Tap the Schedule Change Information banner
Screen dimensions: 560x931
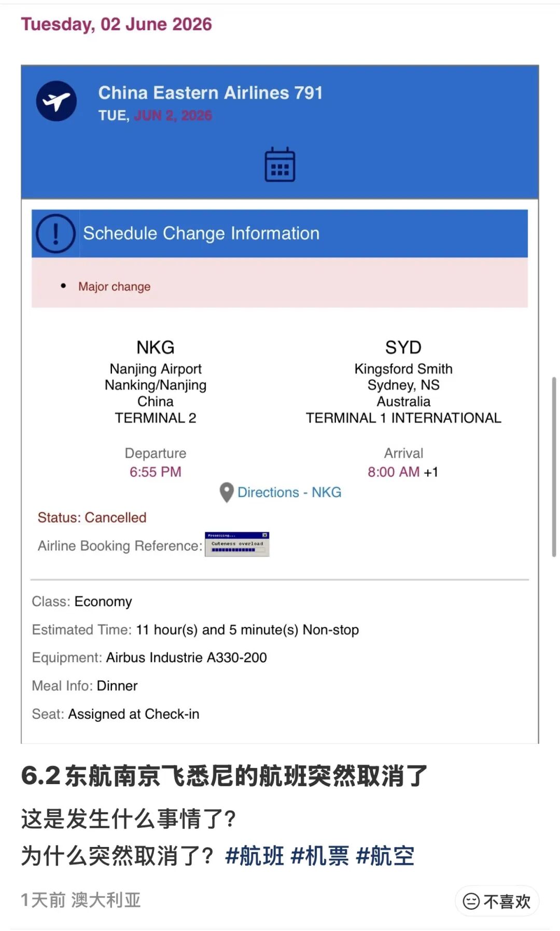(280, 234)
